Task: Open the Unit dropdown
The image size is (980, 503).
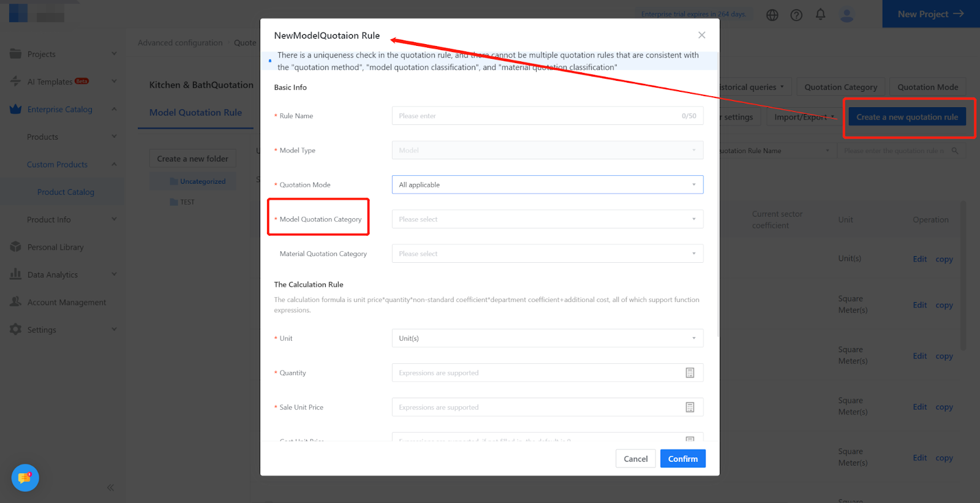Action: click(547, 338)
